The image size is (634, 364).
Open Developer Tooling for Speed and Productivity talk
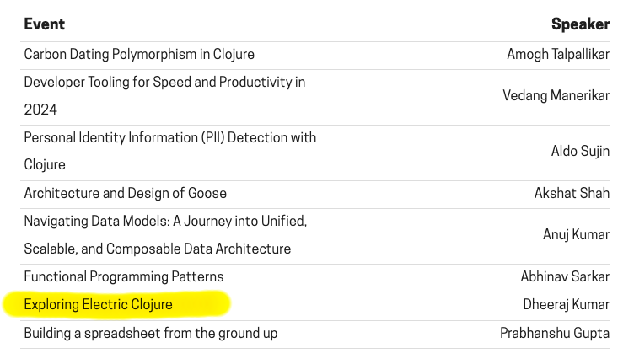point(164,83)
